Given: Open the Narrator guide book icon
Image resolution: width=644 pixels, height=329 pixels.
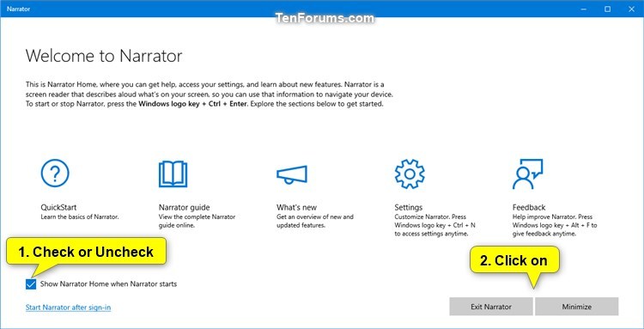Looking at the screenshot, I should point(173,174).
